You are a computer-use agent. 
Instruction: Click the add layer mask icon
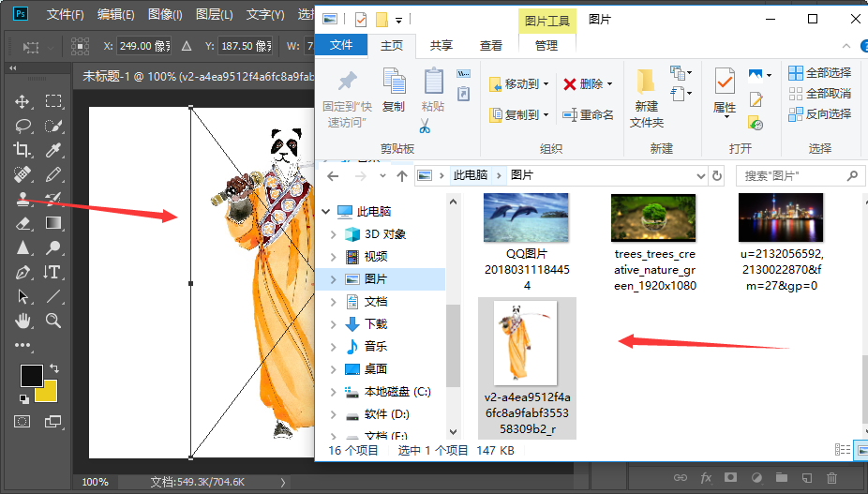(731, 477)
